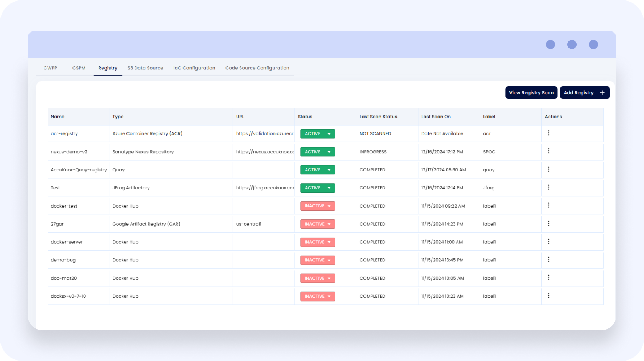Image resolution: width=644 pixels, height=361 pixels.
Task: Open actions menu for acr-registry row
Action: point(549,133)
